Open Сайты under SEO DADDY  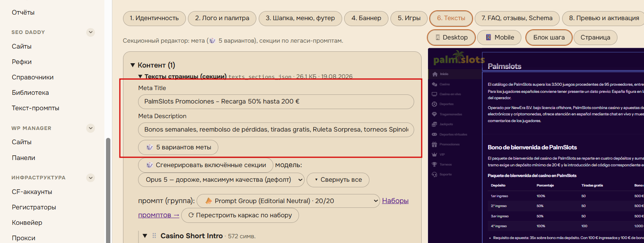[22, 46]
